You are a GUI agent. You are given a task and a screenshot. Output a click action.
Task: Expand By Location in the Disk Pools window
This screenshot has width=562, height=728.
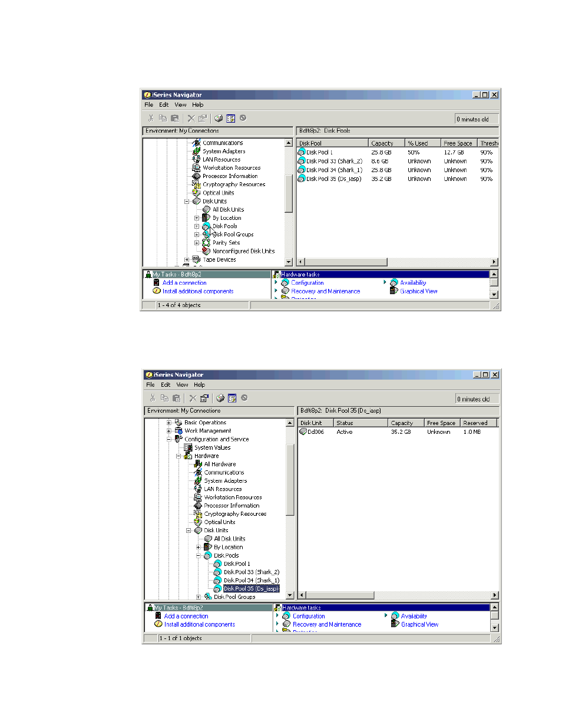tap(197, 218)
